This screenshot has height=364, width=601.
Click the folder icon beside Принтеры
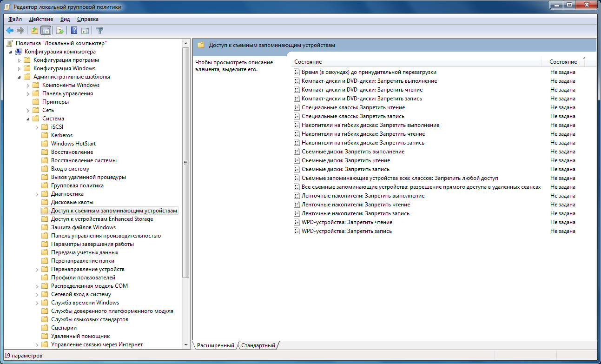click(36, 102)
